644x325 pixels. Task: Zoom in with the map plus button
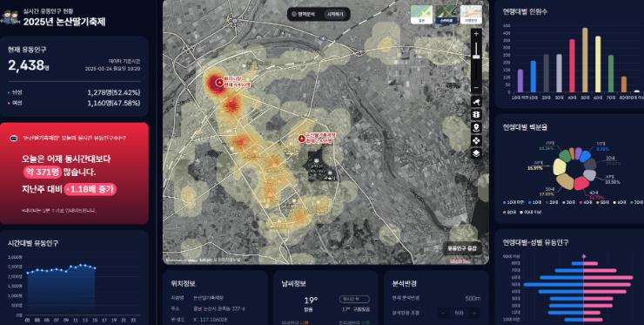(476, 34)
